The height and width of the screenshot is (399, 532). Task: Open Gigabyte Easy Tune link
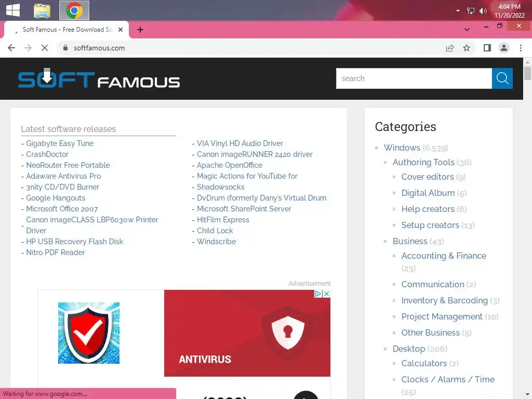click(x=60, y=143)
